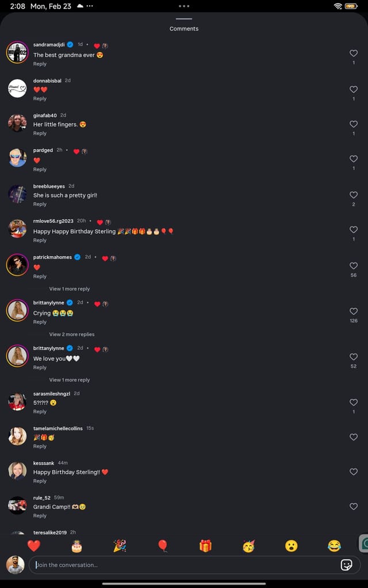Tap the red balloon quick emoji
The image size is (368, 588).
163,546
